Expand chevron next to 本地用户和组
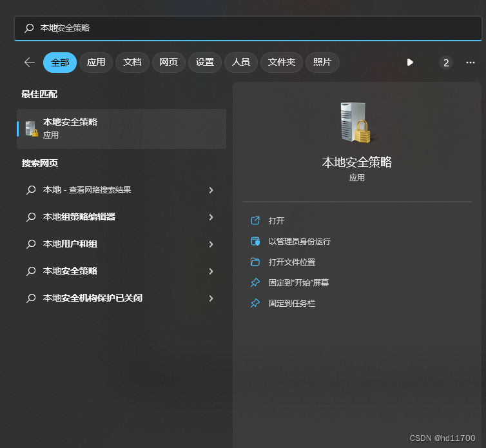486x448 pixels. (211, 244)
